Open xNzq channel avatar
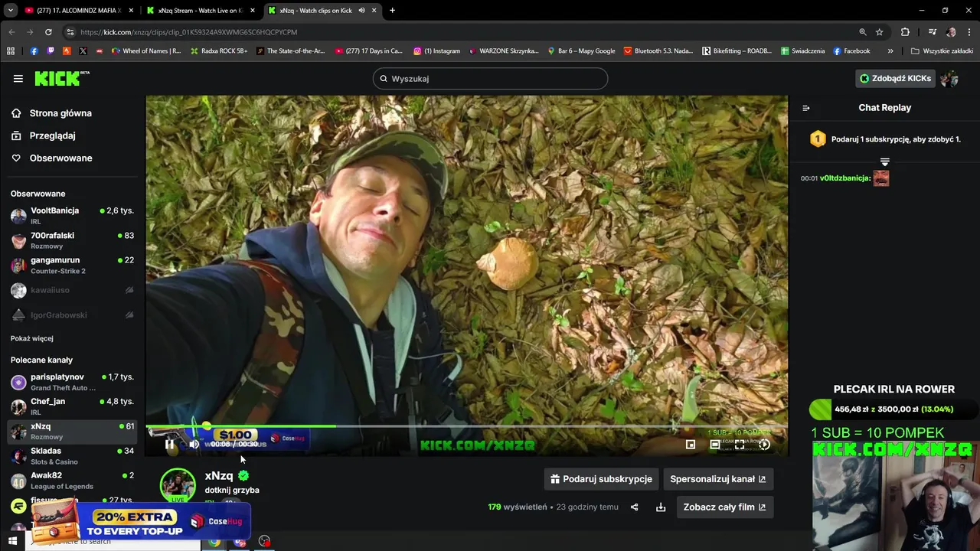980x551 pixels. [x=178, y=485]
